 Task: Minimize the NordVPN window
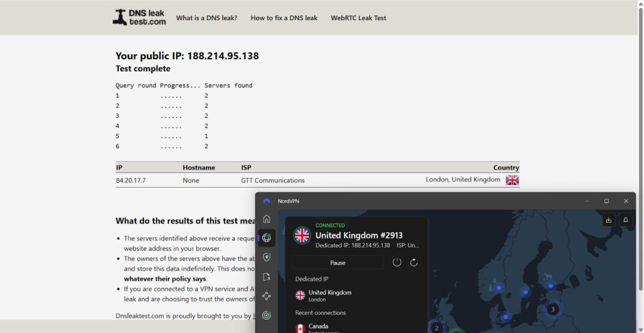(587, 201)
